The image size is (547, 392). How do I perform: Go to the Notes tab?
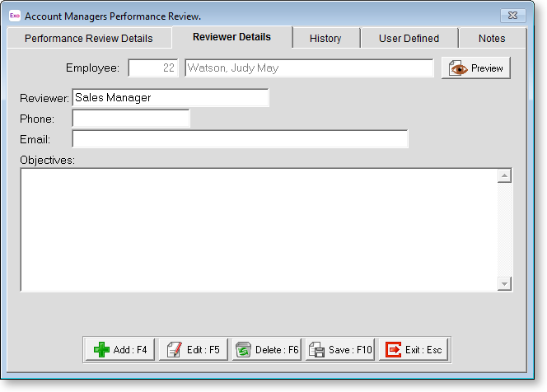coord(492,38)
